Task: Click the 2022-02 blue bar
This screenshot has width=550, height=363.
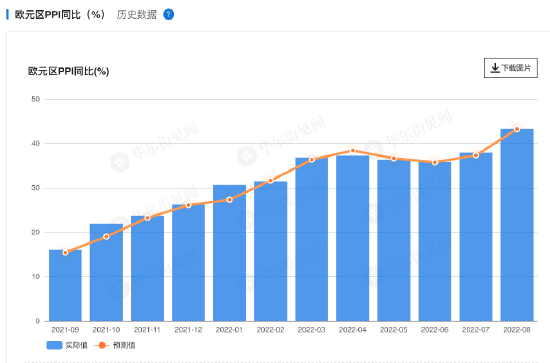Action: [270, 251]
